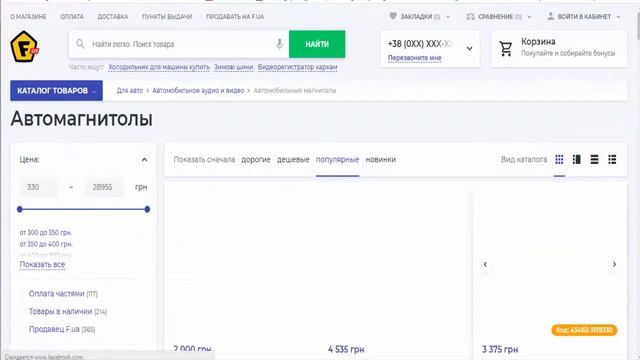
Task: Sort by дорогие first
Action: [256, 160]
